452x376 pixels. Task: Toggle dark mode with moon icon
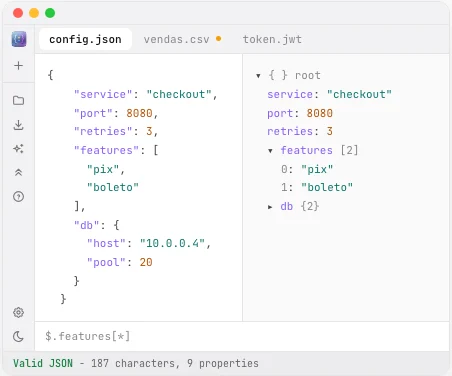[19, 337]
